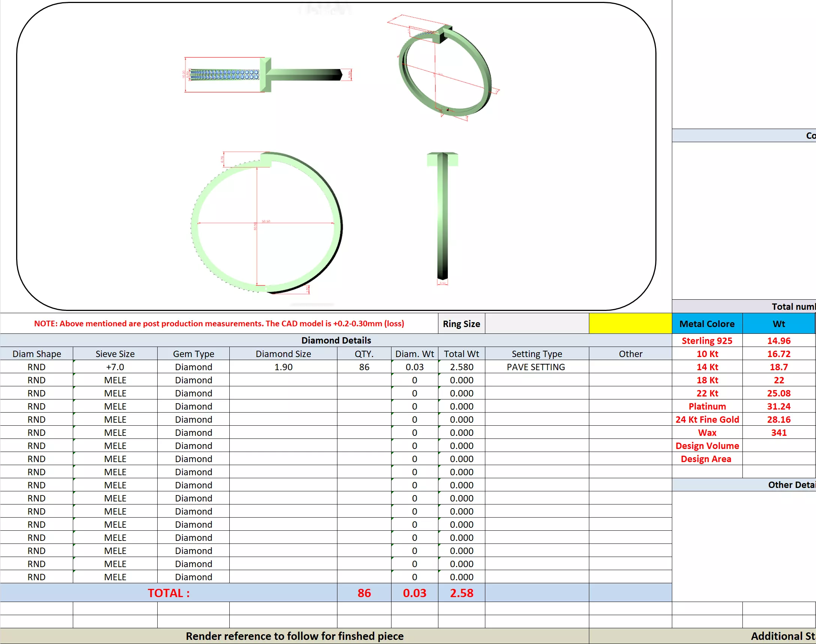Click the 24 Kt Fine Gold label
816x644 pixels.
707,419
